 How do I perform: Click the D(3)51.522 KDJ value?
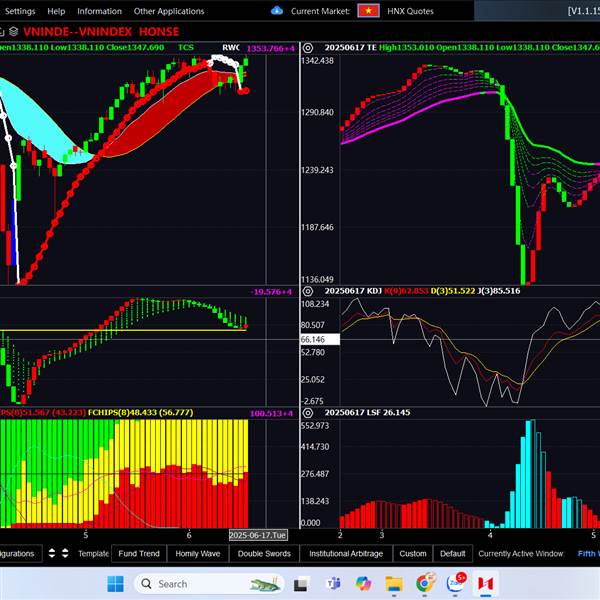[453, 291]
